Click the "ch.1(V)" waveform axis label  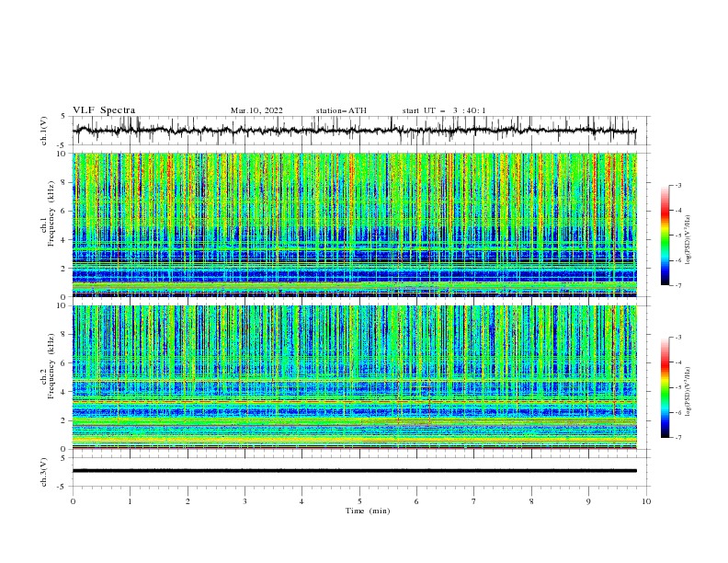(x=44, y=131)
